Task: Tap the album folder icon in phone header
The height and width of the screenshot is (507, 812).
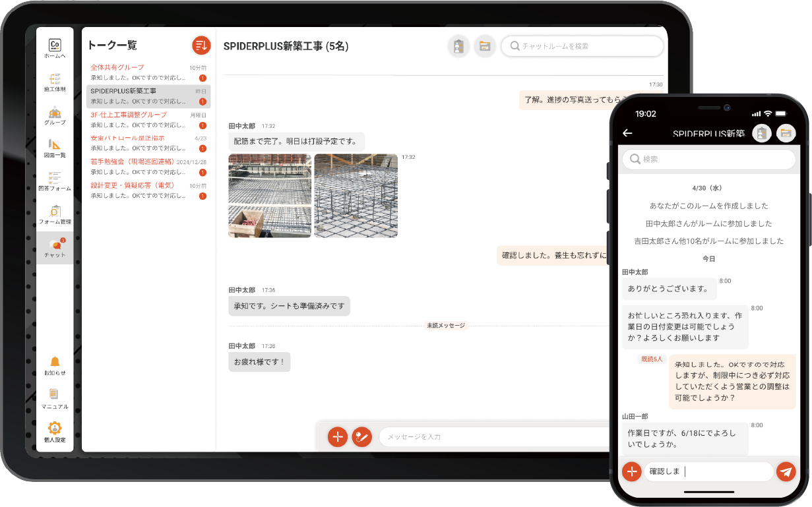Action: click(x=786, y=133)
